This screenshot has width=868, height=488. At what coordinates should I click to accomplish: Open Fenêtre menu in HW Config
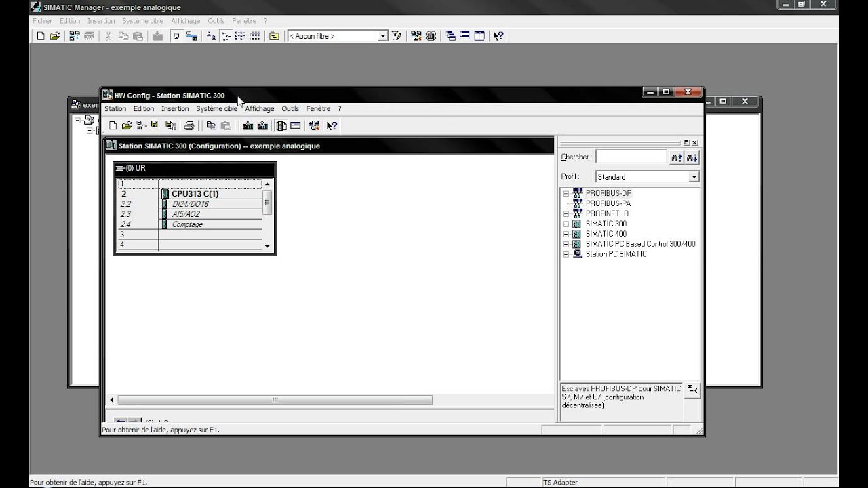318,108
